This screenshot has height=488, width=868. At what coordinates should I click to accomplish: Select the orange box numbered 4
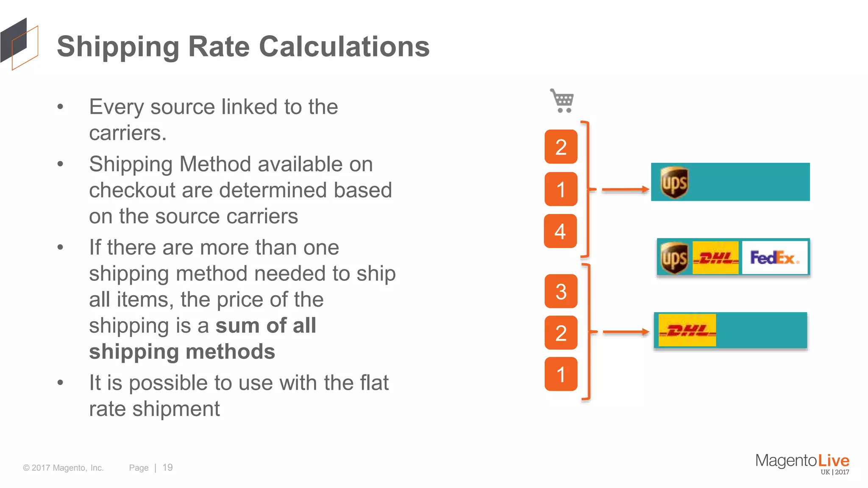tap(560, 231)
